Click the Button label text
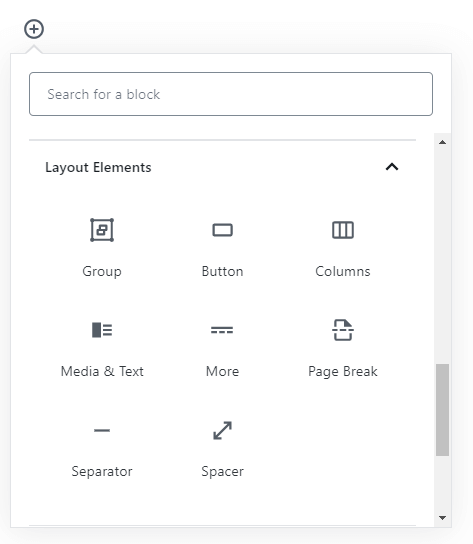 click(222, 271)
